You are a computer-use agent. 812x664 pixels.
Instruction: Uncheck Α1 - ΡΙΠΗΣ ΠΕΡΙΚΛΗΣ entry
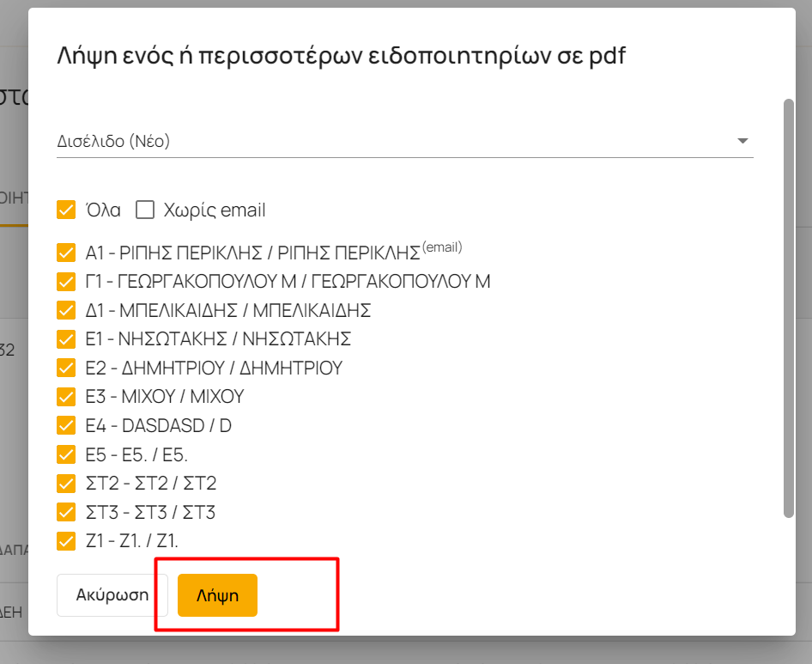coord(66,253)
